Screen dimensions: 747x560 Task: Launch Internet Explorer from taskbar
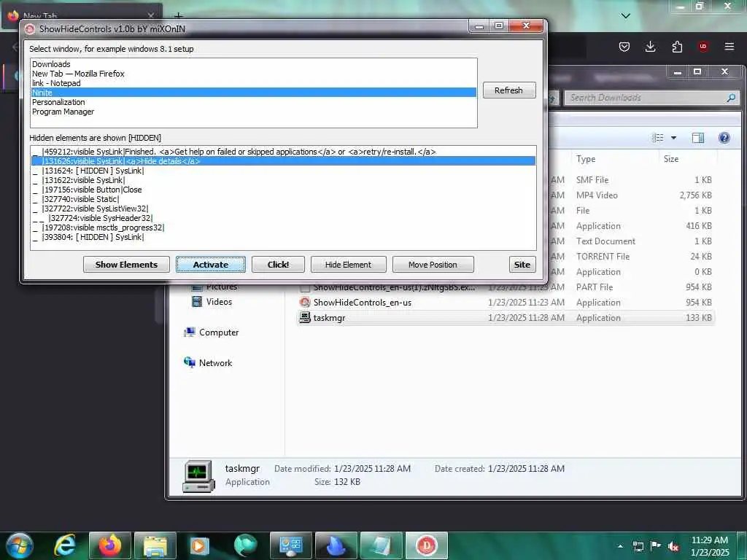pyautogui.click(x=64, y=545)
